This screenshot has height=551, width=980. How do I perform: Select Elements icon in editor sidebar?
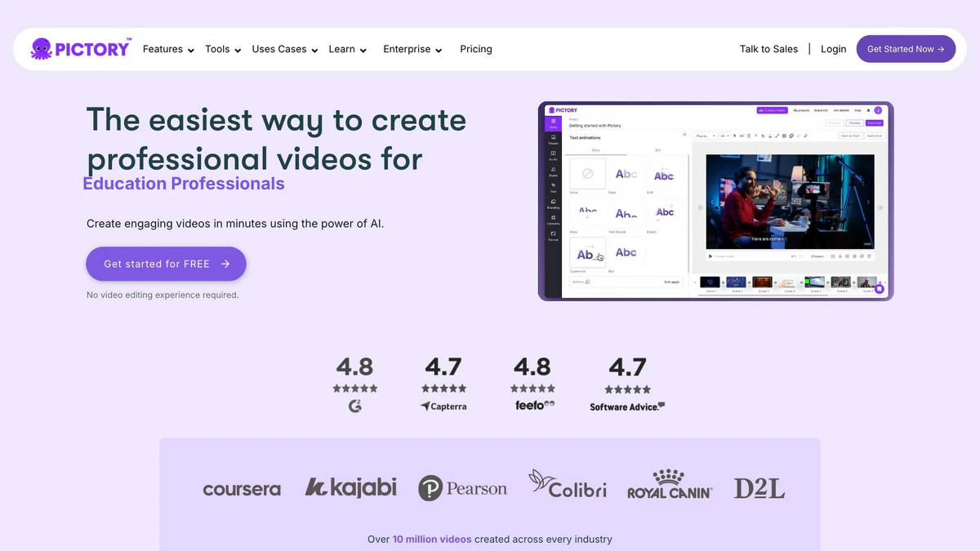coord(553,220)
